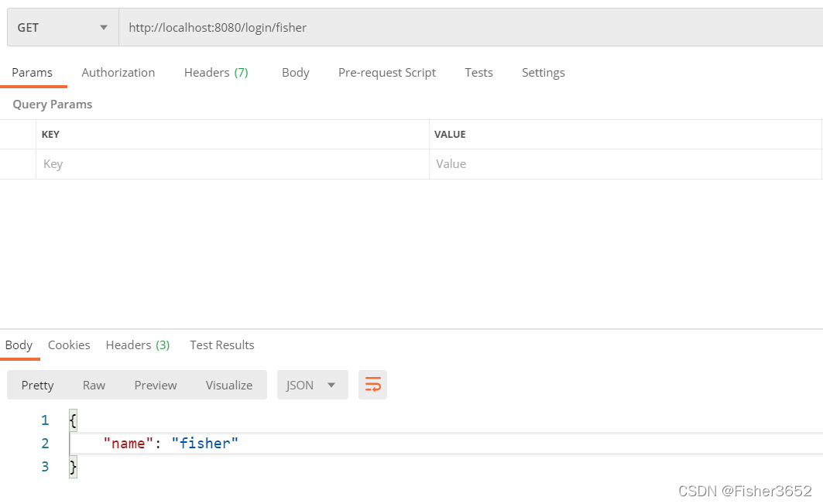The width and height of the screenshot is (823, 504).
Task: Open the request Headers (7) tab
Action: click(216, 73)
